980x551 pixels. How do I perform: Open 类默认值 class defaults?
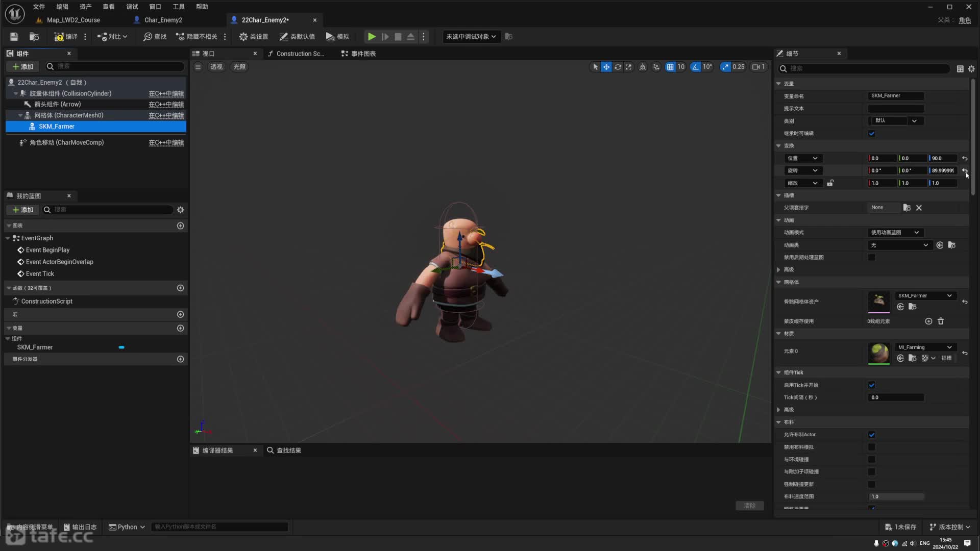[297, 37]
